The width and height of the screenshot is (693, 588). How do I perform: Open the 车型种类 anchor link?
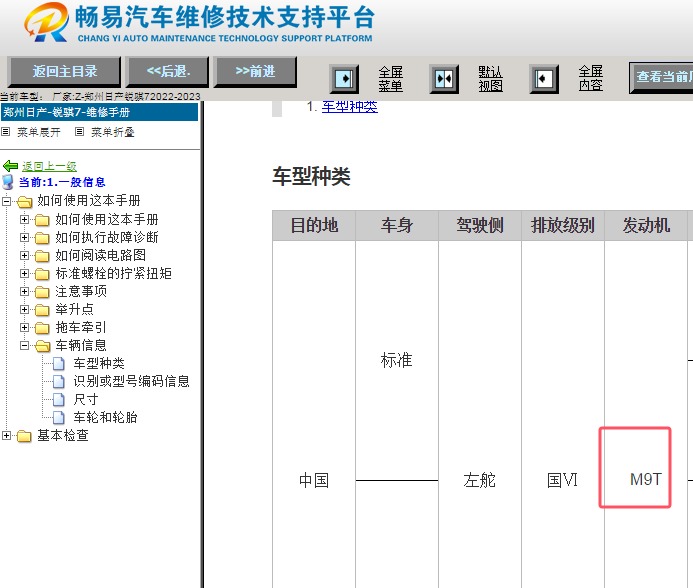click(x=350, y=107)
